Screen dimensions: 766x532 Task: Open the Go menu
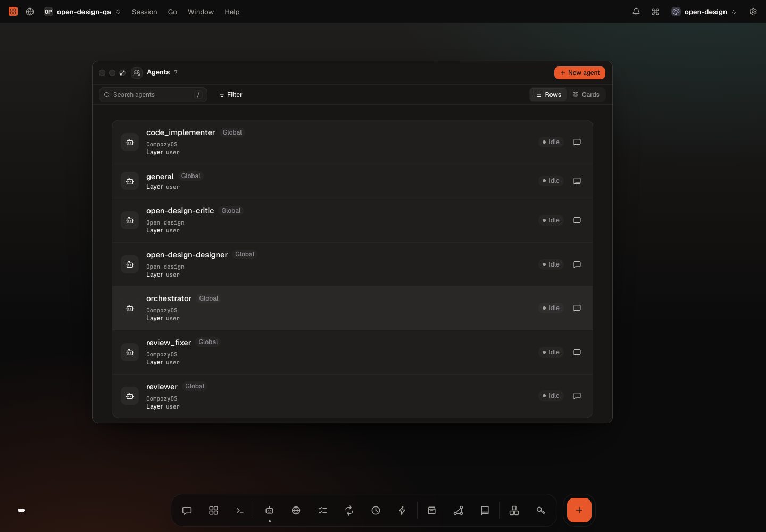click(x=172, y=12)
